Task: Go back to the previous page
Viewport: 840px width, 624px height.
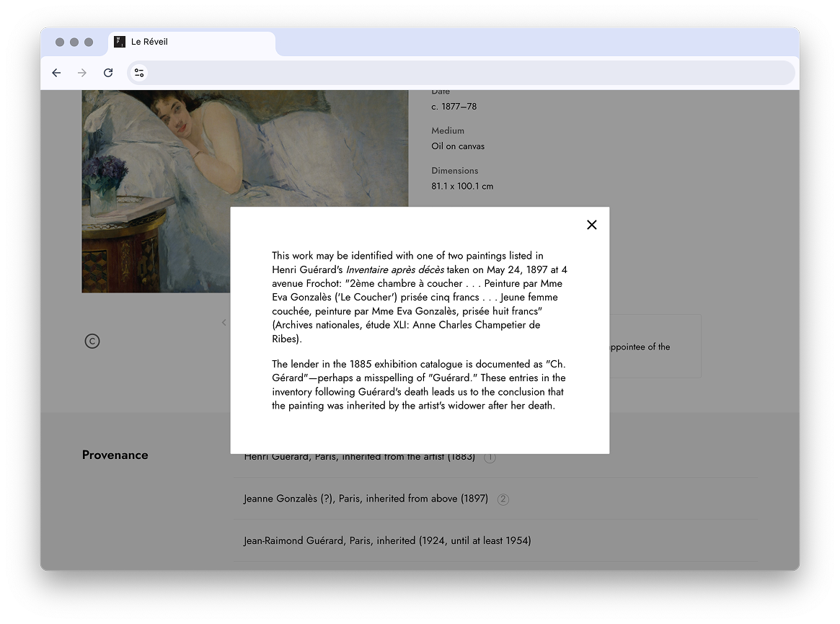Action: click(56, 73)
